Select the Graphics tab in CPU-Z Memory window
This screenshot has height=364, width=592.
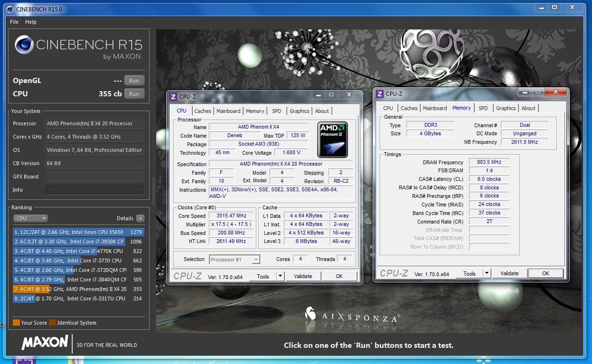(506, 108)
